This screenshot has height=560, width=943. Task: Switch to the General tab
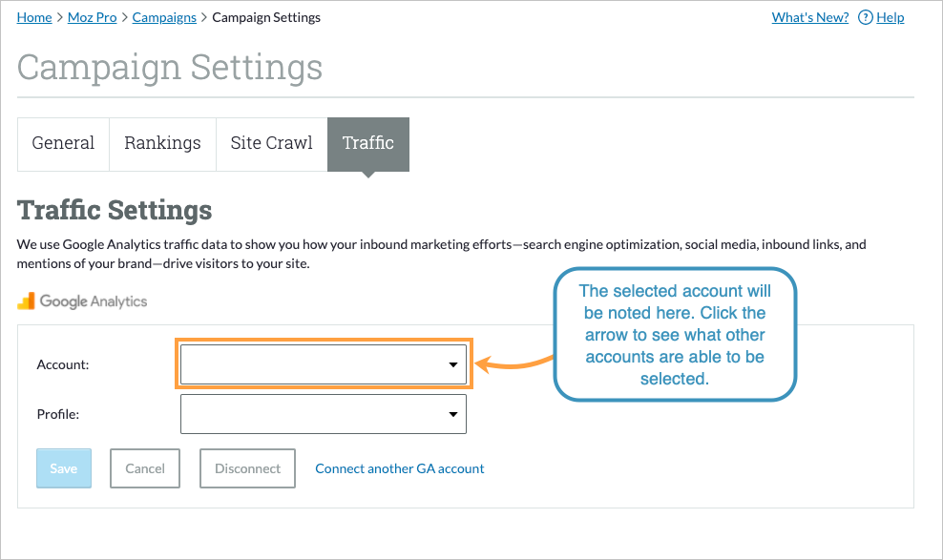click(63, 143)
